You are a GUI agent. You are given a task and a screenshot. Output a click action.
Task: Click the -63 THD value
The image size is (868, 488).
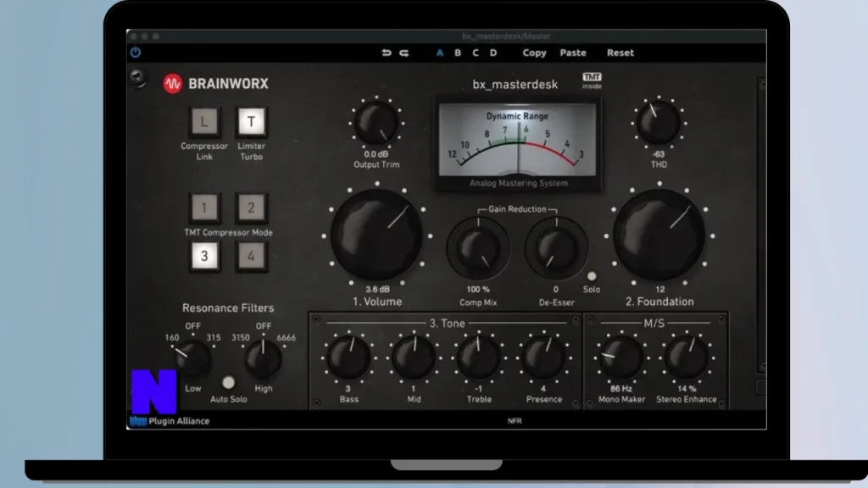[x=658, y=154]
